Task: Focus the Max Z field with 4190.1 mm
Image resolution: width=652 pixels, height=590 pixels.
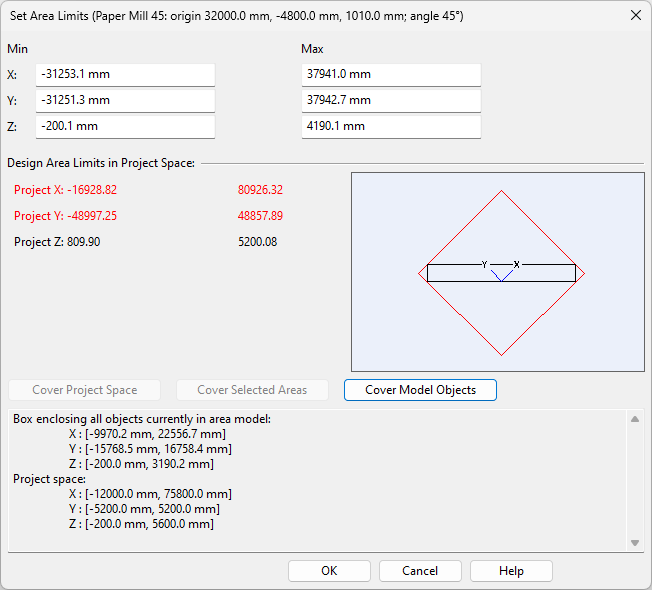Action: [390, 127]
